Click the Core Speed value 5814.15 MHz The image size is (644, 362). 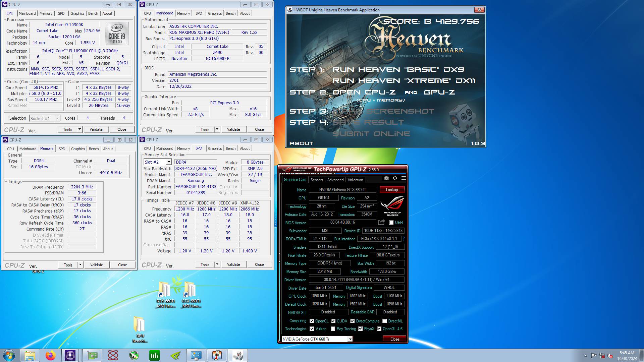(46, 87)
